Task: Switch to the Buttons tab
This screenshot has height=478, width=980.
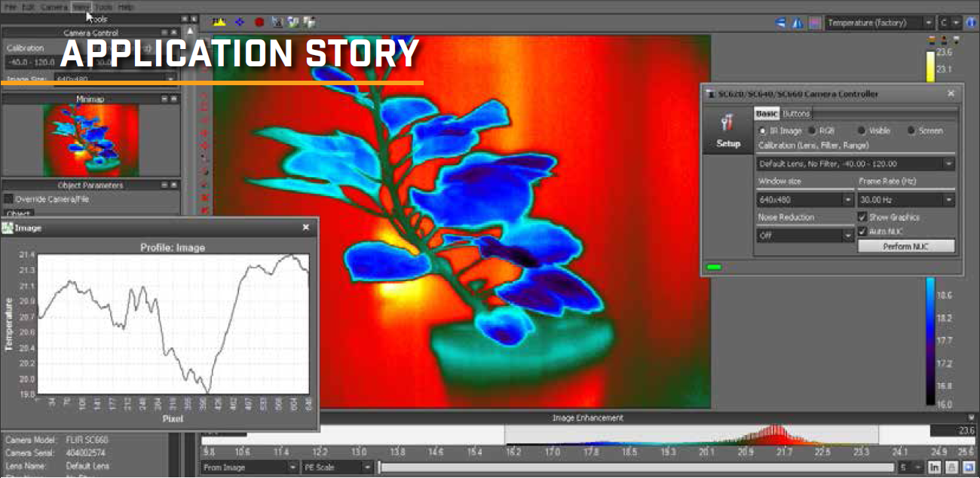Action: (x=796, y=114)
